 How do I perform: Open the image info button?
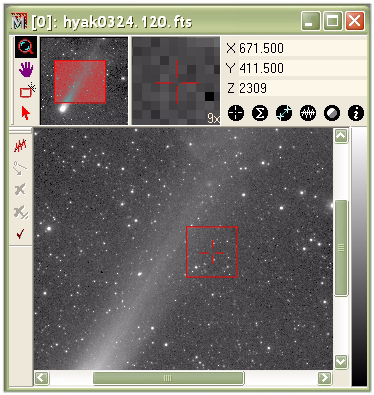coord(356,113)
